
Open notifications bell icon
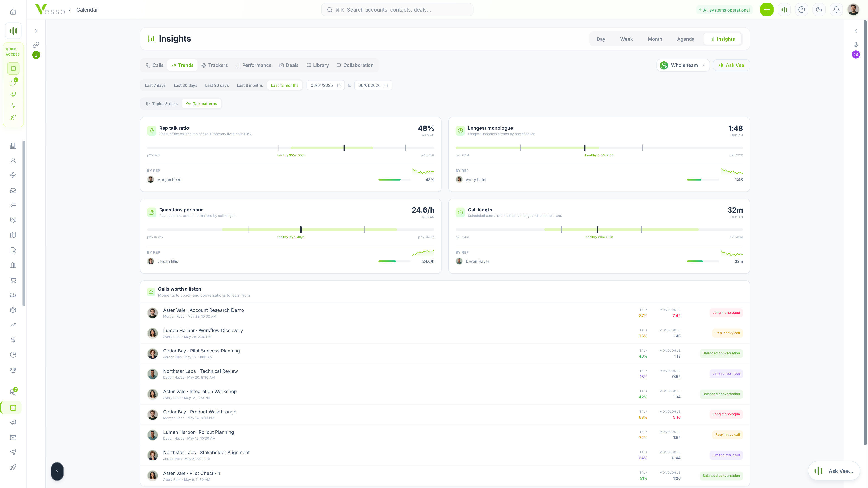point(836,10)
